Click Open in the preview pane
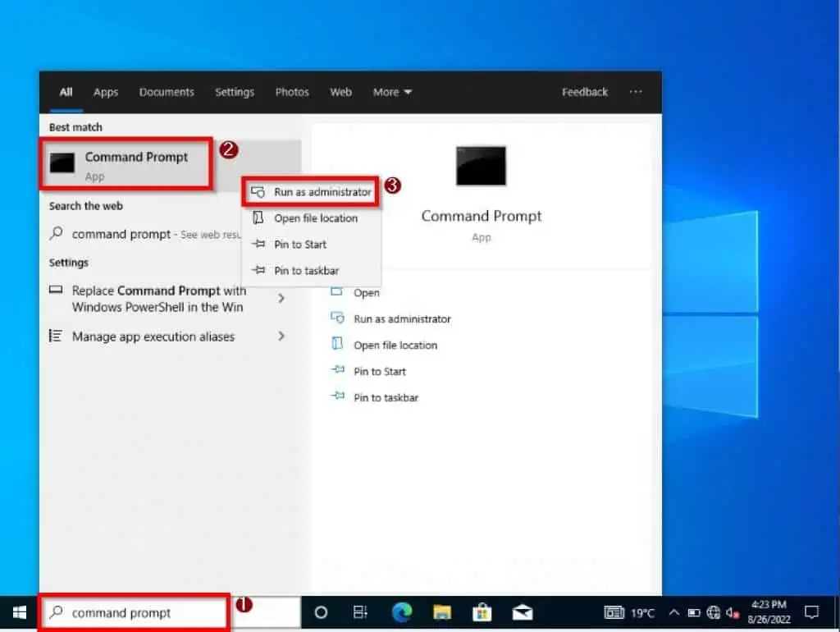Image resolution: width=840 pixels, height=632 pixels. coord(367,293)
